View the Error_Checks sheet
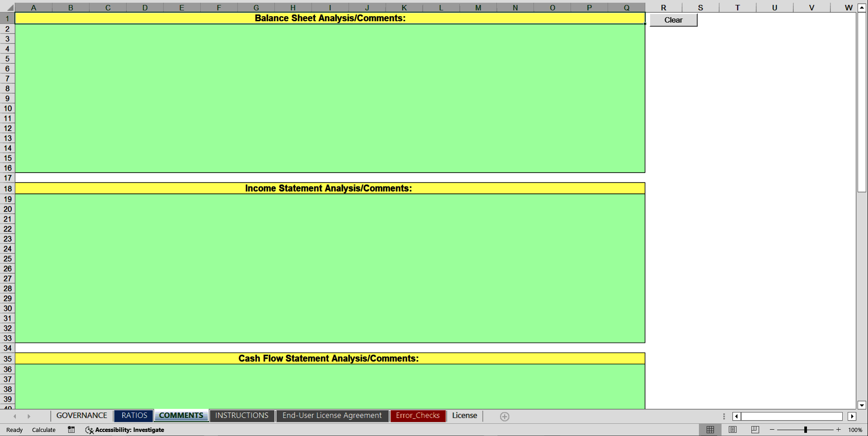This screenshot has width=868, height=436. (417, 416)
